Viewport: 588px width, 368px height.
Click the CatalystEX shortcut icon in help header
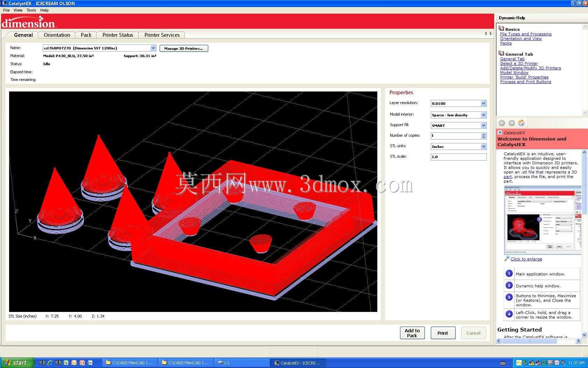coord(500,132)
